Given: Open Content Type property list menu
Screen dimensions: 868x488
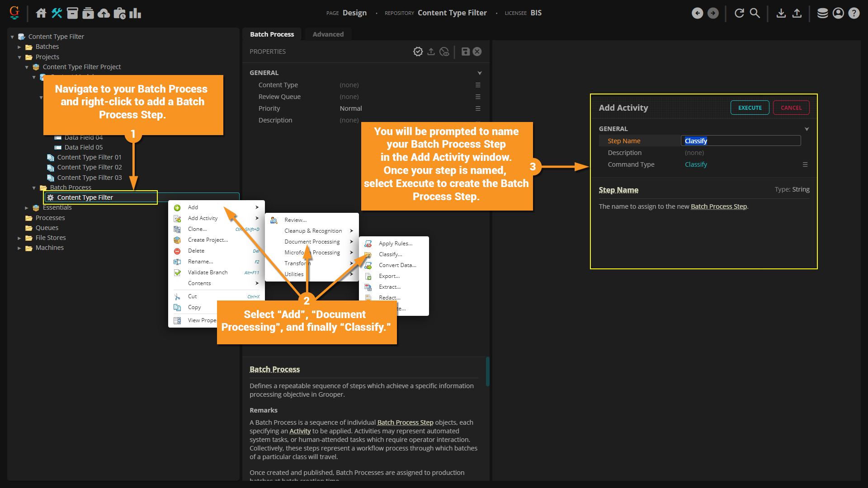Looking at the screenshot, I should tap(478, 85).
